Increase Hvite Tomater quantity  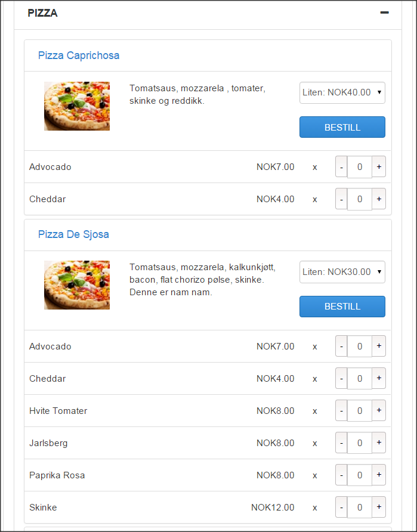coord(379,410)
